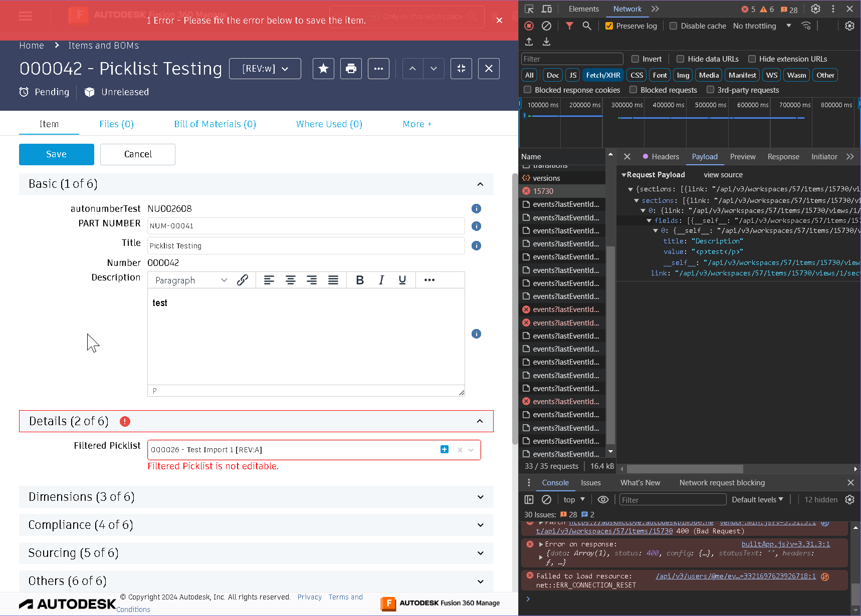
Task: Open the Paragraph style dropdown
Action: pyautogui.click(x=189, y=280)
